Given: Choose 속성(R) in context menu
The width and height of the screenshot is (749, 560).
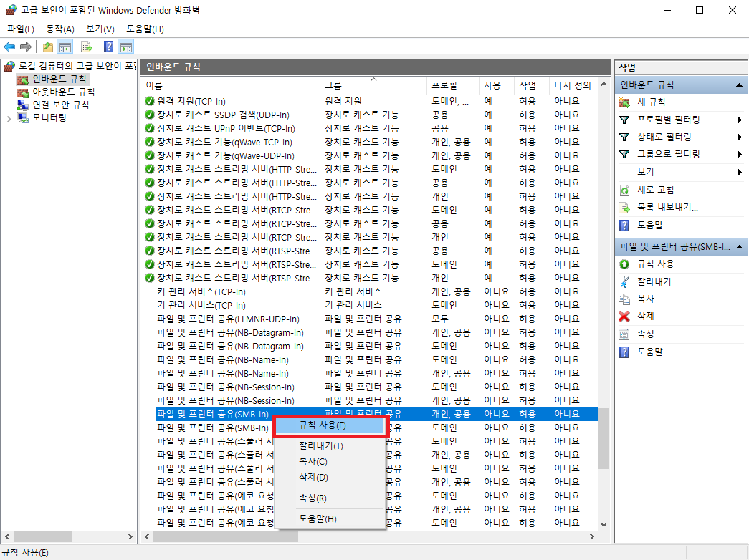Looking at the screenshot, I should pyautogui.click(x=330, y=498).
